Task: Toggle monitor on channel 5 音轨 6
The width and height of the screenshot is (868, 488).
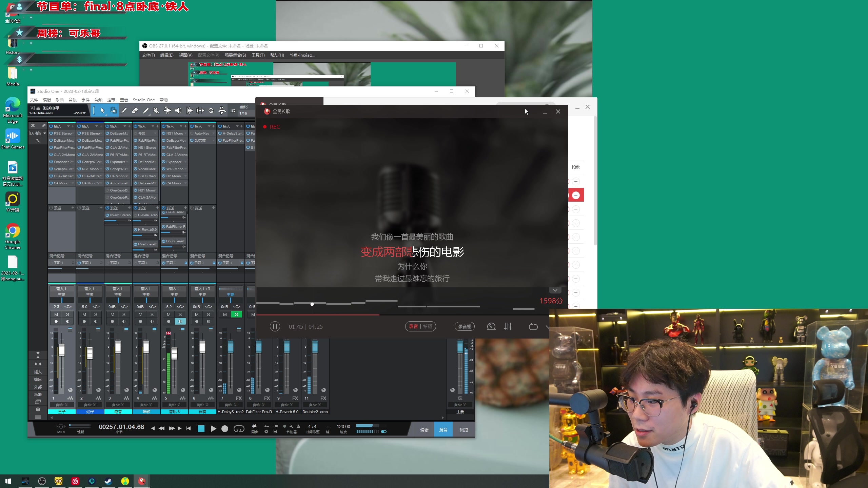Action: point(180,321)
